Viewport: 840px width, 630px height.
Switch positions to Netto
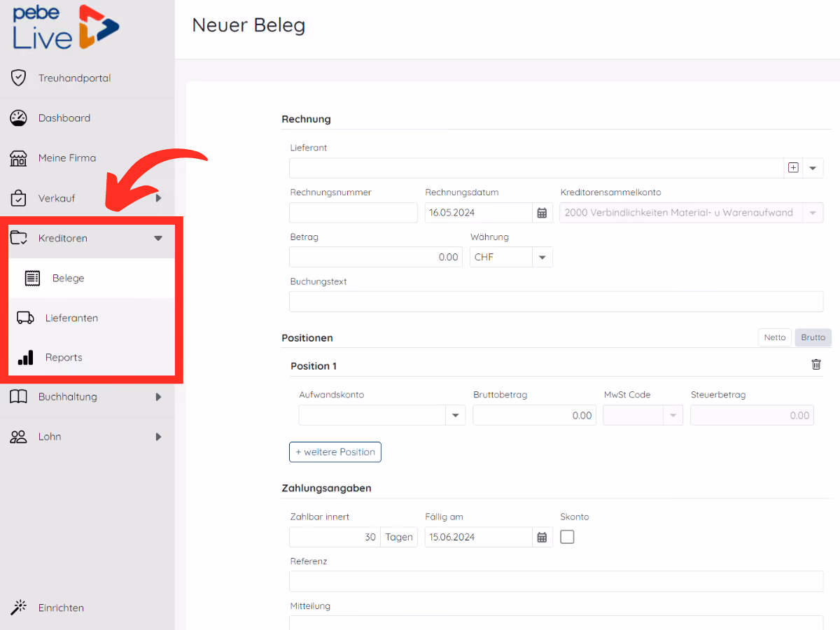(775, 337)
